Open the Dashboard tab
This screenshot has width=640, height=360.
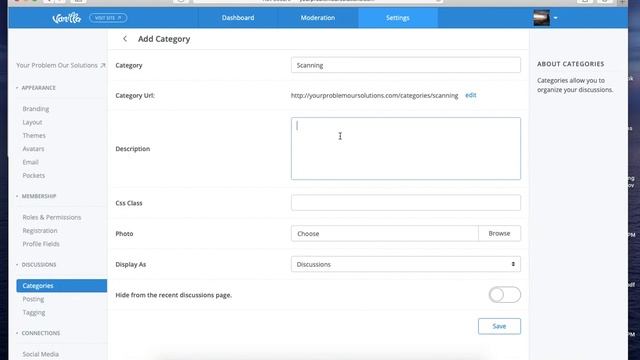238,18
